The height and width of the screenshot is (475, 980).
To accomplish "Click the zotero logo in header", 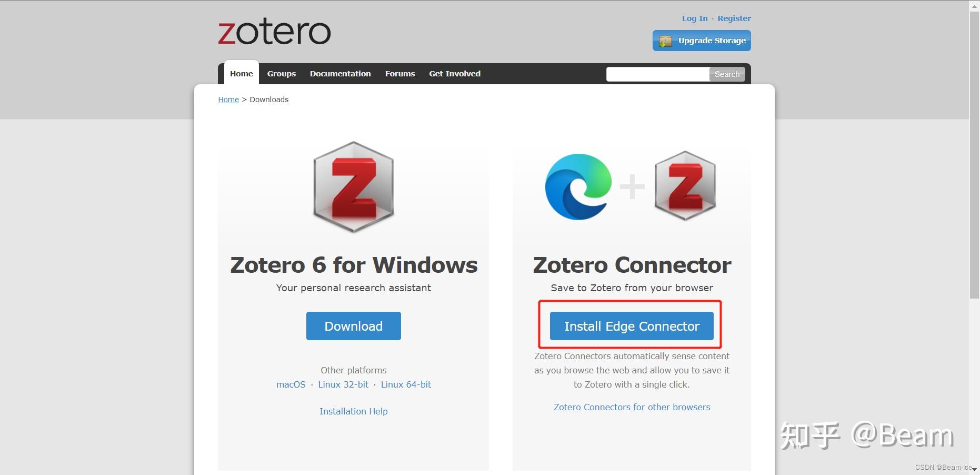I will tap(274, 32).
